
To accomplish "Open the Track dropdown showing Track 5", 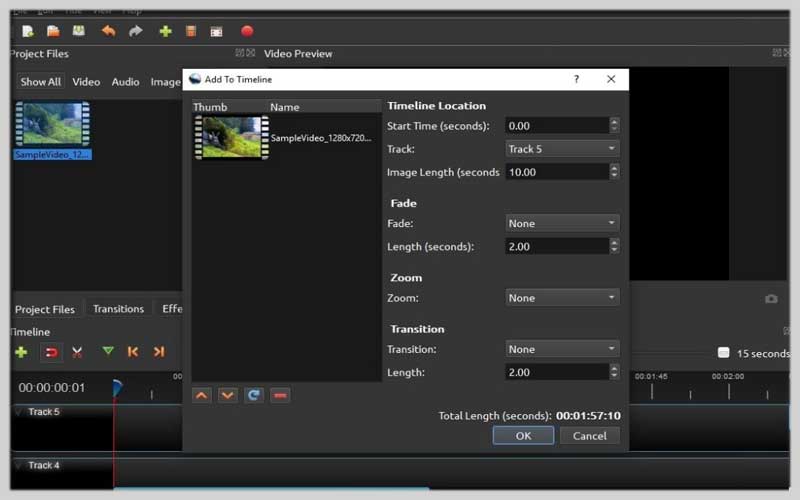I will [562, 149].
